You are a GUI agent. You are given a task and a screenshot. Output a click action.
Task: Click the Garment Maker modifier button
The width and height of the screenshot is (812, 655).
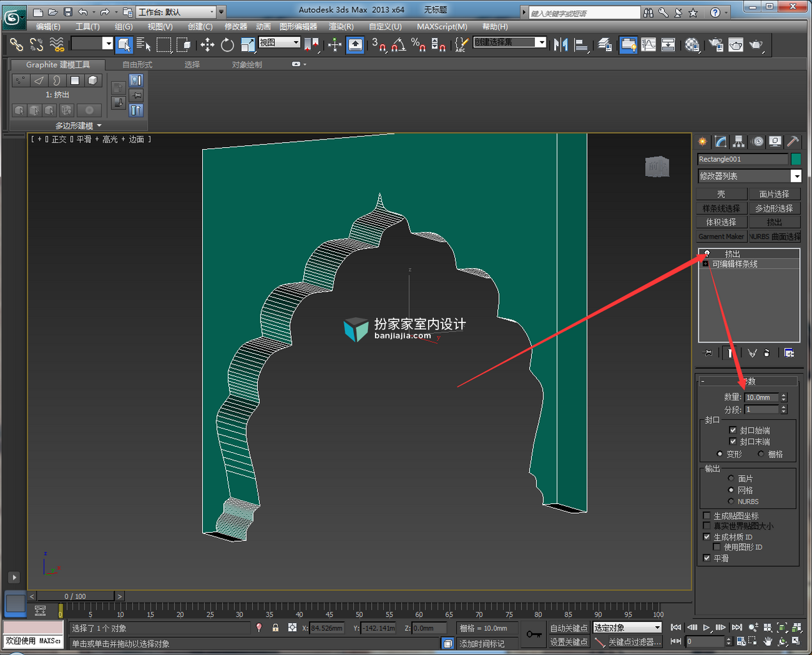click(722, 236)
